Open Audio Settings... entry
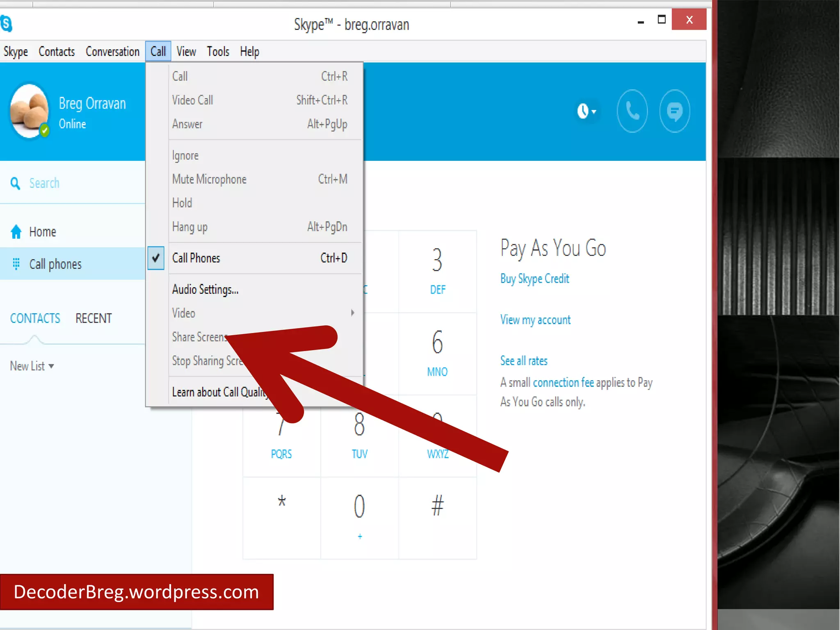 [x=260, y=290]
